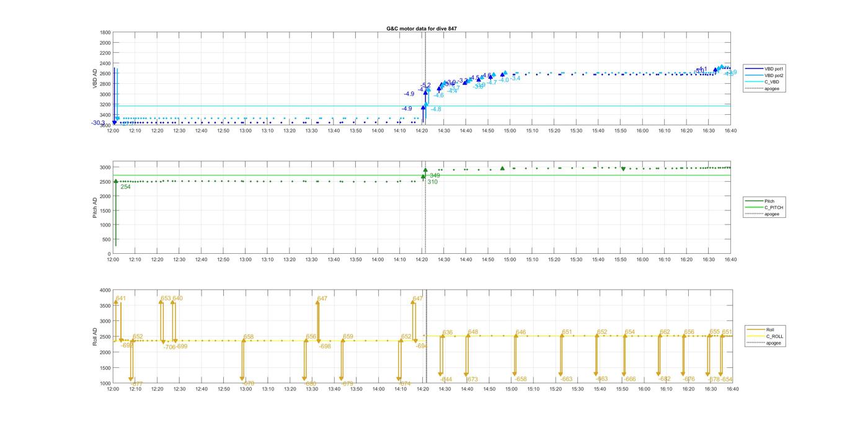
Task: Click the '-4.6' data label in VBD plot
Action: [438, 96]
